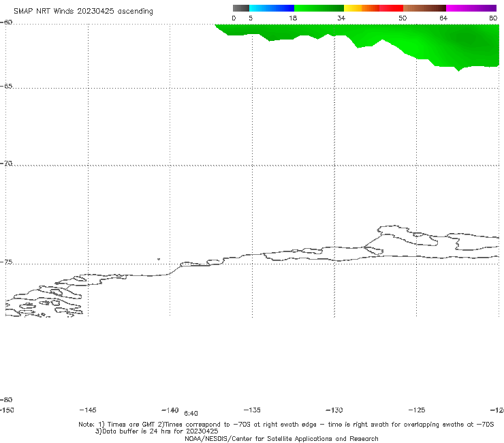Click the yellow-orange segment of the color bar
Viewport: 504px width, 443px height.
(362, 8)
